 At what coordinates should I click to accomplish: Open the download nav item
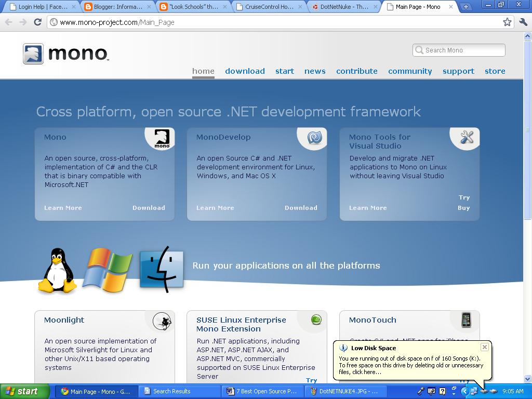click(x=245, y=71)
